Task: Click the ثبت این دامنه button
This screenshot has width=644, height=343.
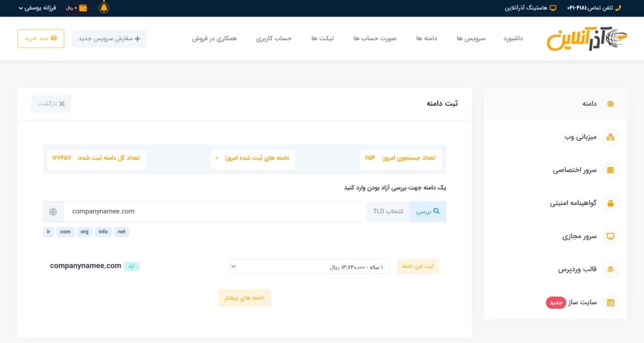Action: coord(418,265)
